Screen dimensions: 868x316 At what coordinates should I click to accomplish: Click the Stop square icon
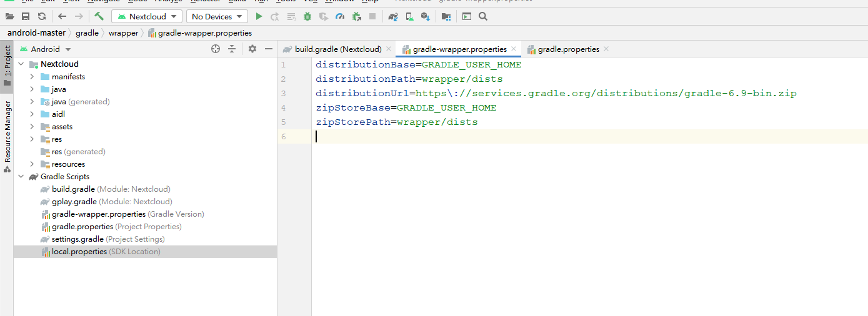[372, 17]
